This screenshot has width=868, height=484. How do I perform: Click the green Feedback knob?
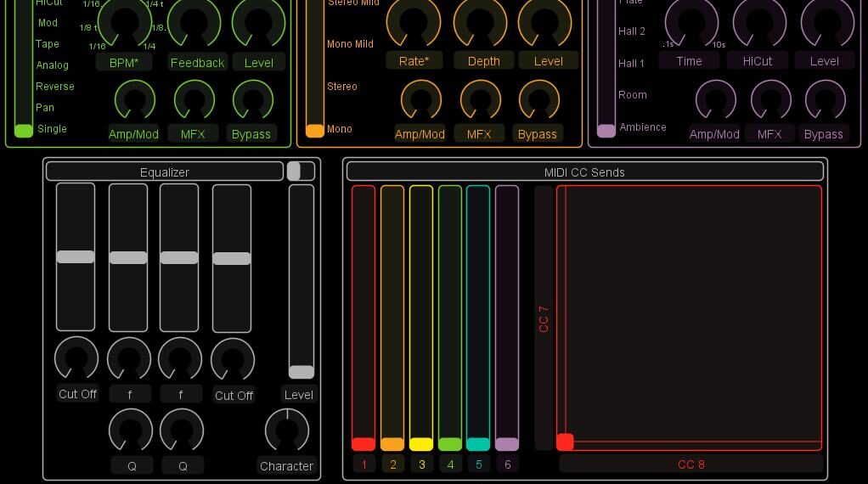[x=194, y=22]
